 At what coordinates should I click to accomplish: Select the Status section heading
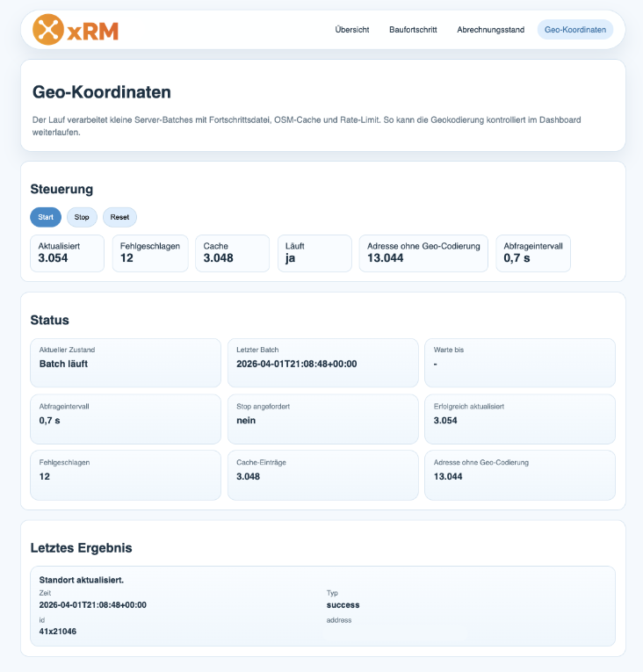pos(50,320)
